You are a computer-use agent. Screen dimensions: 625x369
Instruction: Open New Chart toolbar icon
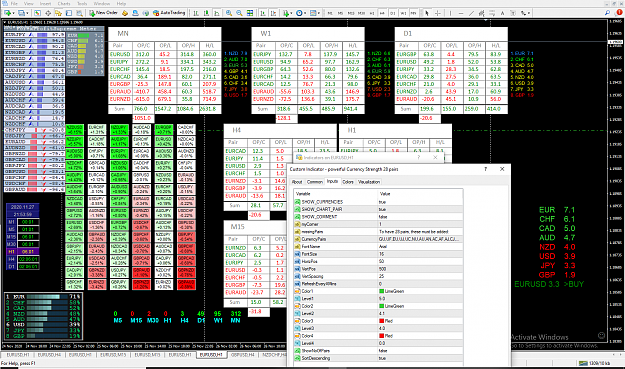(8, 13)
